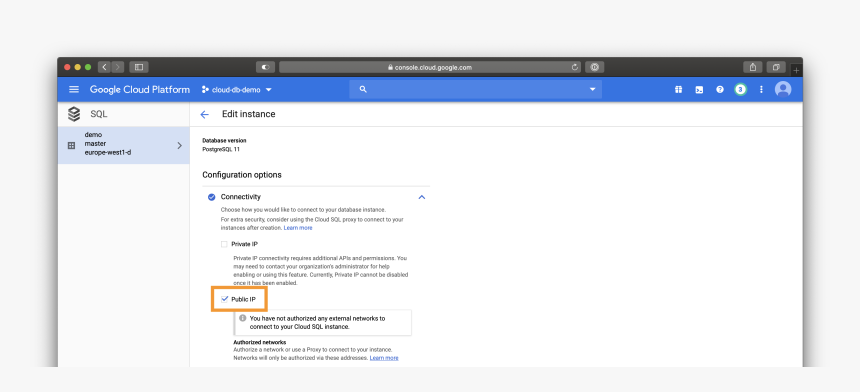Viewport: 860px width, 392px height.
Task: Select the demo master instance item
Action: coord(123,145)
